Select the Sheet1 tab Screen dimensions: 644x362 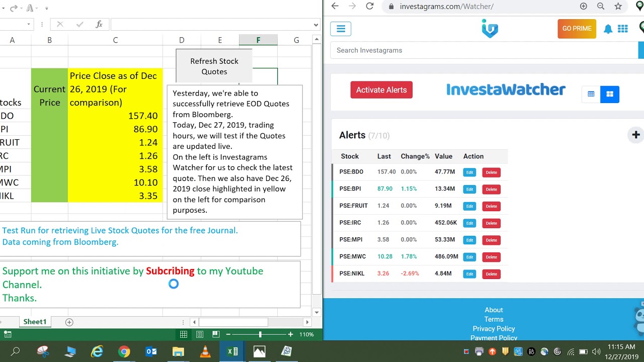pos(35,322)
